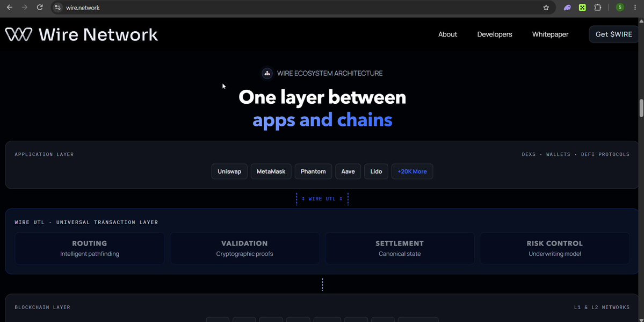Screen dimensions: 644x322
Task: Open the Whitepaper nav link
Action: tap(551, 34)
